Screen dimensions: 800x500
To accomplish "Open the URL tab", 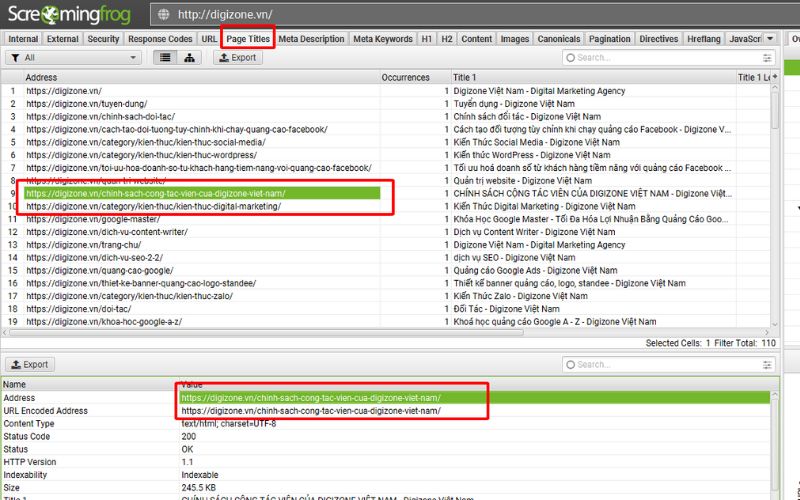I will coord(209,39).
